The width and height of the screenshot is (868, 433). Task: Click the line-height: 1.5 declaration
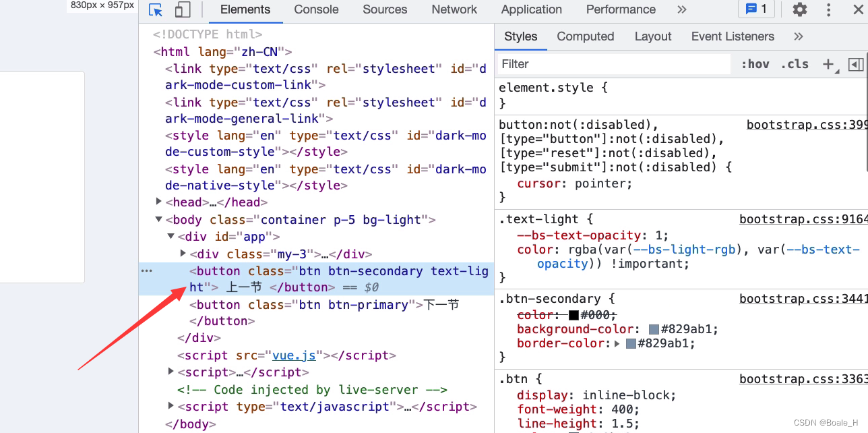[x=578, y=424]
